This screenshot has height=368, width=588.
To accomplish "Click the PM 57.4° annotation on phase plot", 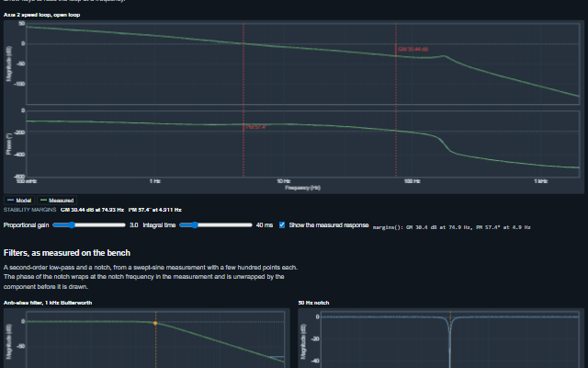I will click(255, 127).
